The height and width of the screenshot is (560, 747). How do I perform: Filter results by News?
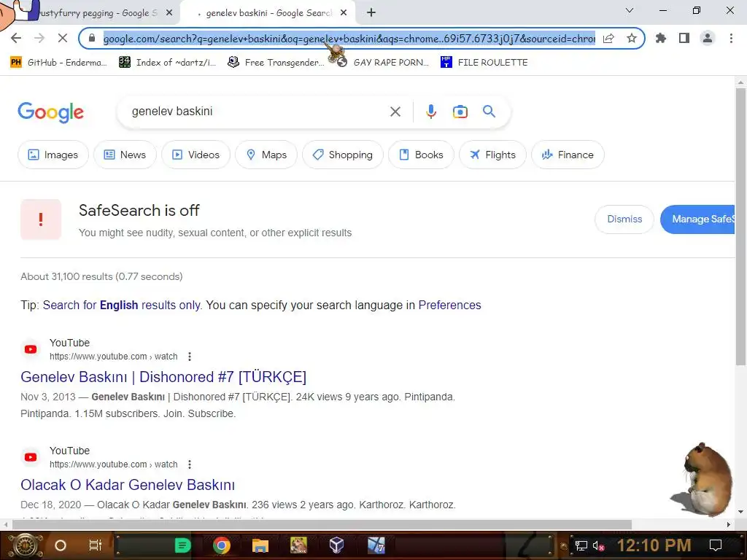tap(125, 155)
